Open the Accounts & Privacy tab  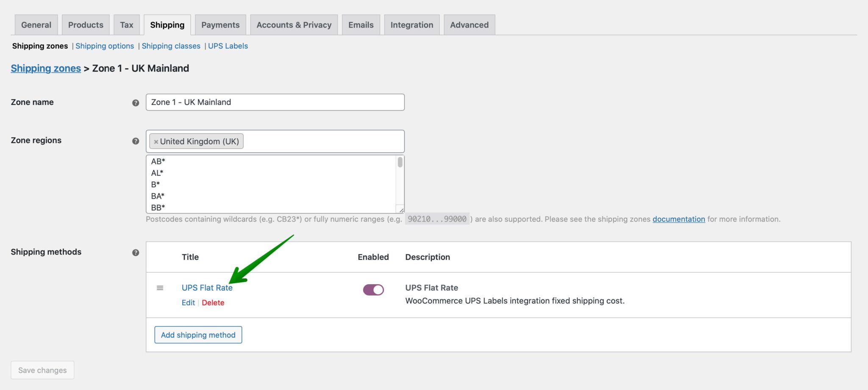pos(294,25)
